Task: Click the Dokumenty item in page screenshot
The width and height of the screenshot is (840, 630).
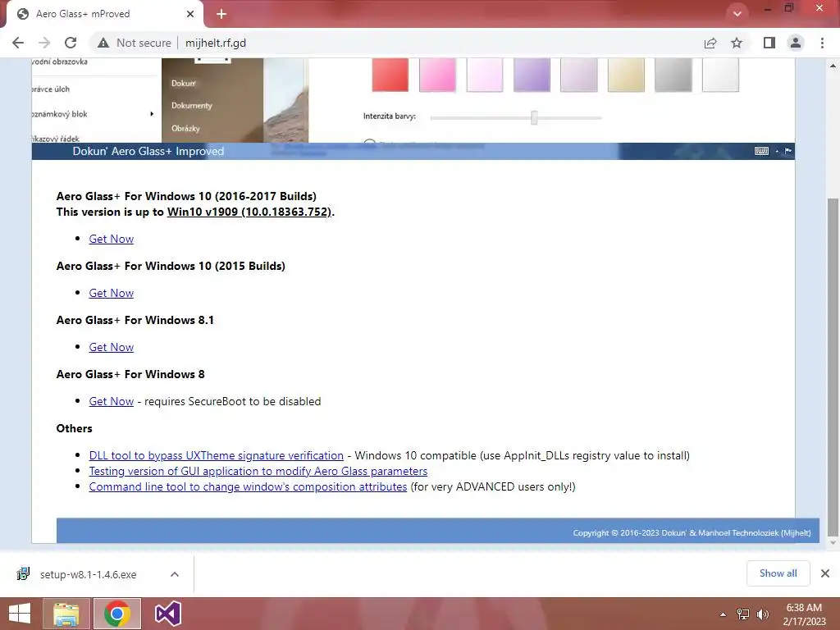Action: [192, 106]
